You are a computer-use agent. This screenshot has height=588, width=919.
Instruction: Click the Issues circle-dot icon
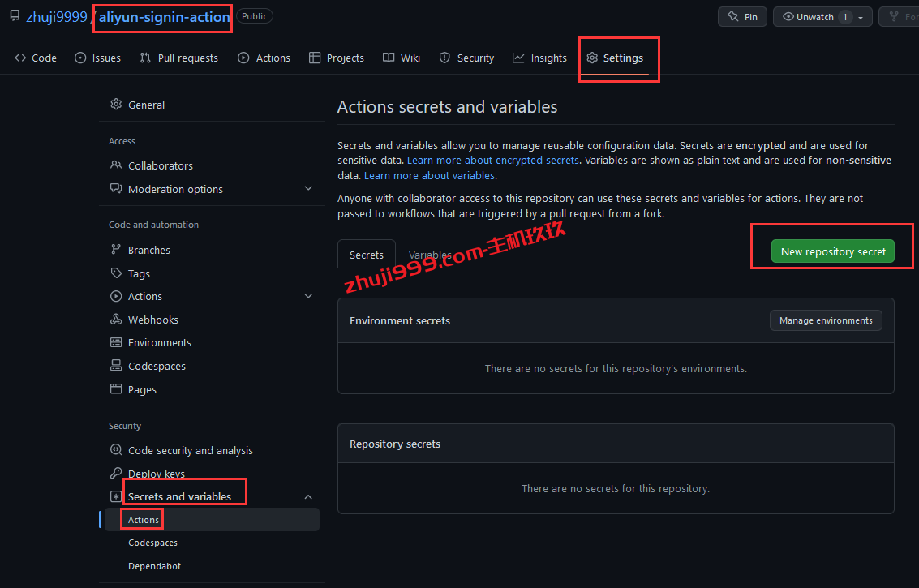coord(80,58)
